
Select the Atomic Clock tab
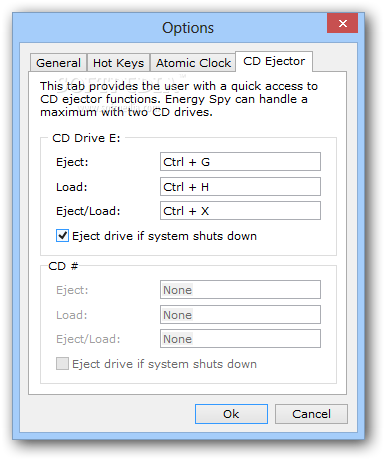(193, 63)
